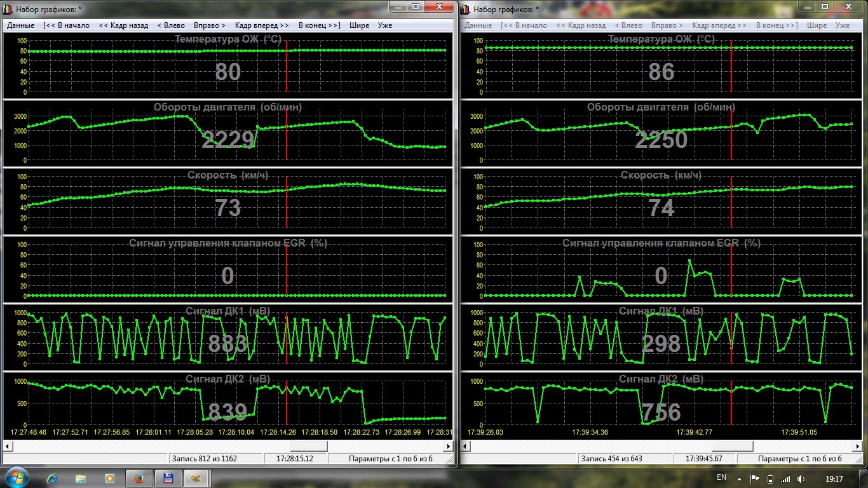Image resolution: width=868 pixels, height=488 pixels.
Task: Click the speed value 74
Action: [x=661, y=208]
